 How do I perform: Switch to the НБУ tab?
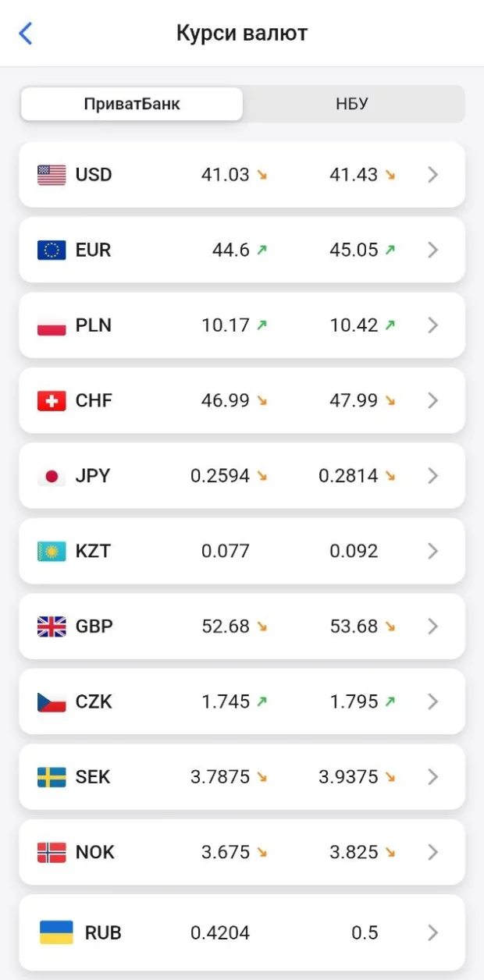(x=353, y=104)
